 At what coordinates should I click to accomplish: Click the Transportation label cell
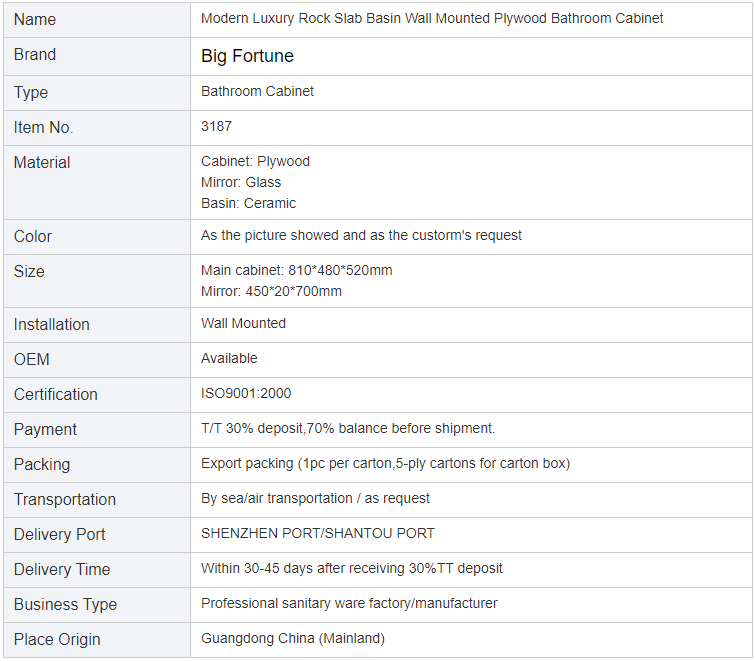(x=97, y=500)
